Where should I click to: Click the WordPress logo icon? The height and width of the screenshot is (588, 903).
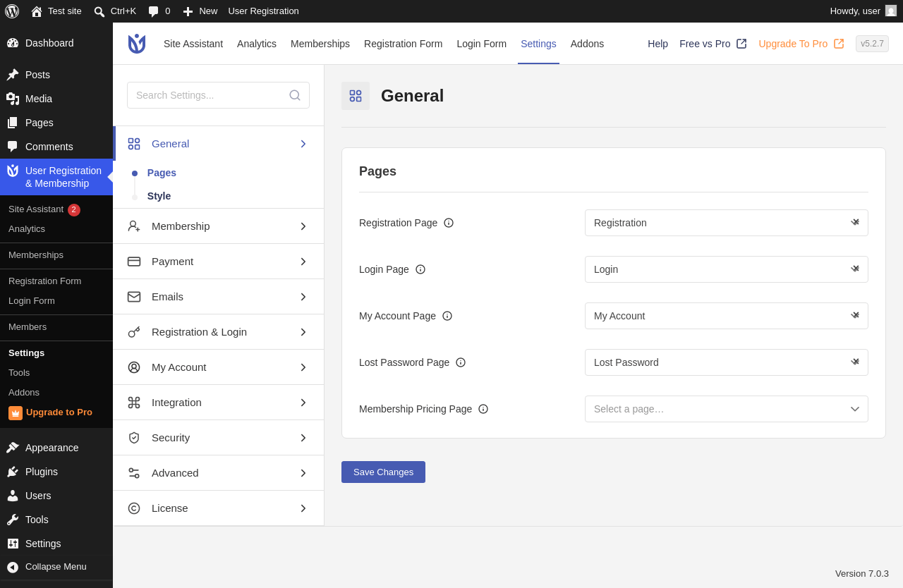pos(12,11)
